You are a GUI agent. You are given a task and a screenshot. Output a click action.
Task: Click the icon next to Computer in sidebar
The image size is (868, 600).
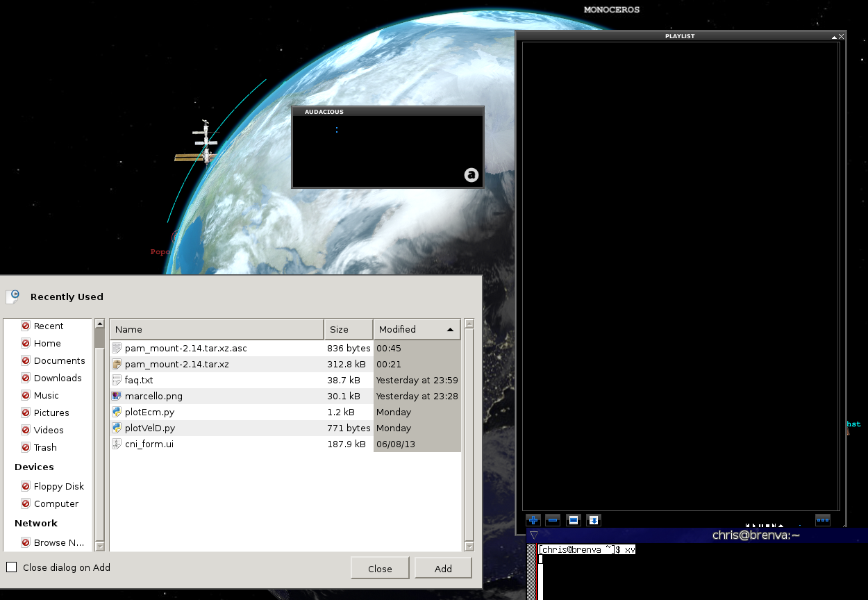[26, 503]
